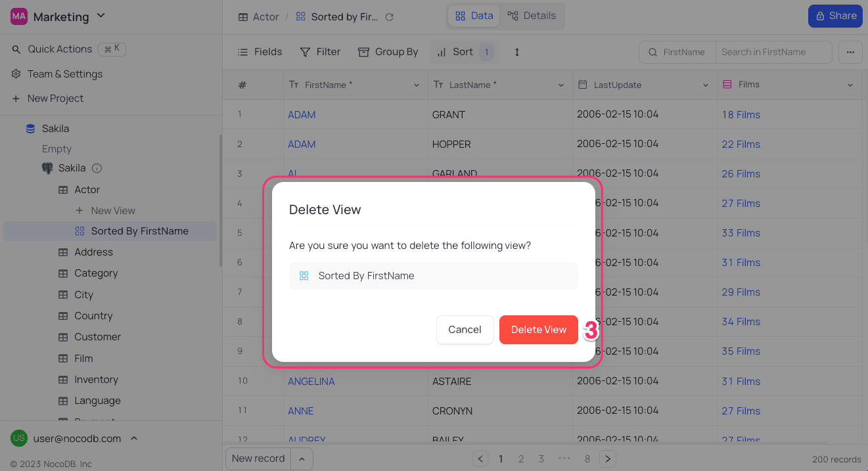This screenshot has height=471, width=868.
Task: Go to next page of records
Action: click(x=608, y=459)
